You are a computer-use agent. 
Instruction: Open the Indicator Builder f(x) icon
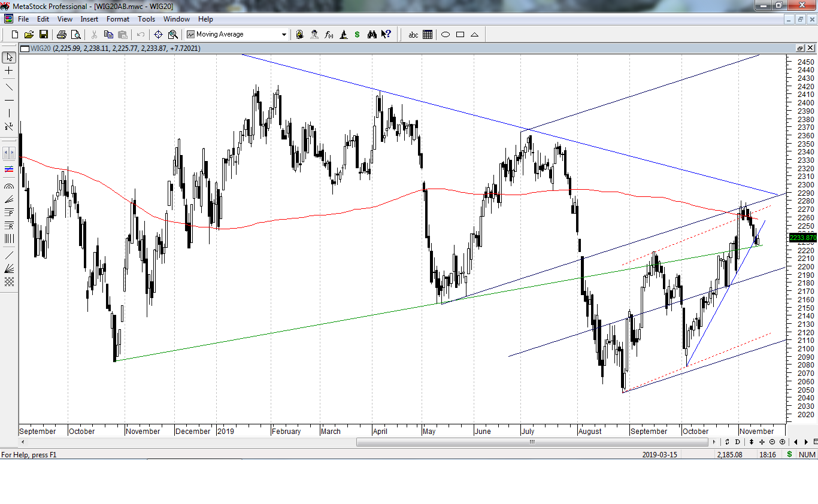(x=329, y=35)
